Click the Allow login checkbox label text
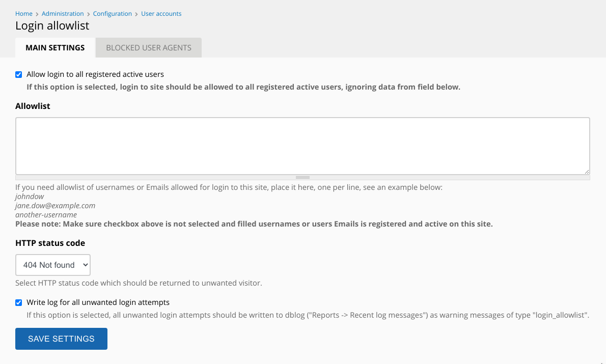 coord(95,74)
